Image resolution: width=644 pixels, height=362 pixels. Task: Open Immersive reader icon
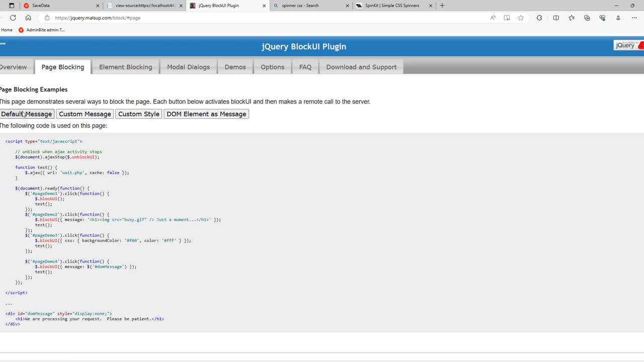pyautogui.click(x=507, y=18)
